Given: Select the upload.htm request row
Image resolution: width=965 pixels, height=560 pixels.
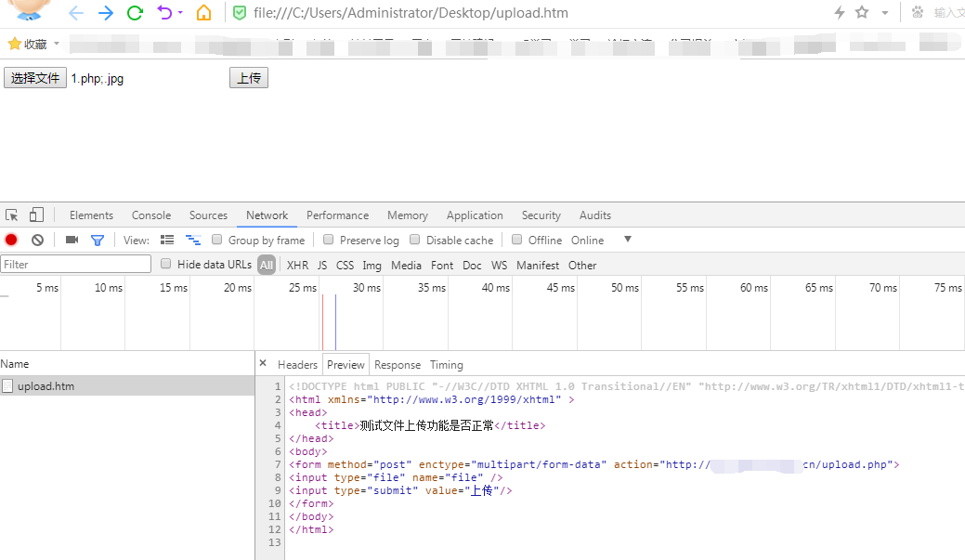Looking at the screenshot, I should pyautogui.click(x=45, y=385).
